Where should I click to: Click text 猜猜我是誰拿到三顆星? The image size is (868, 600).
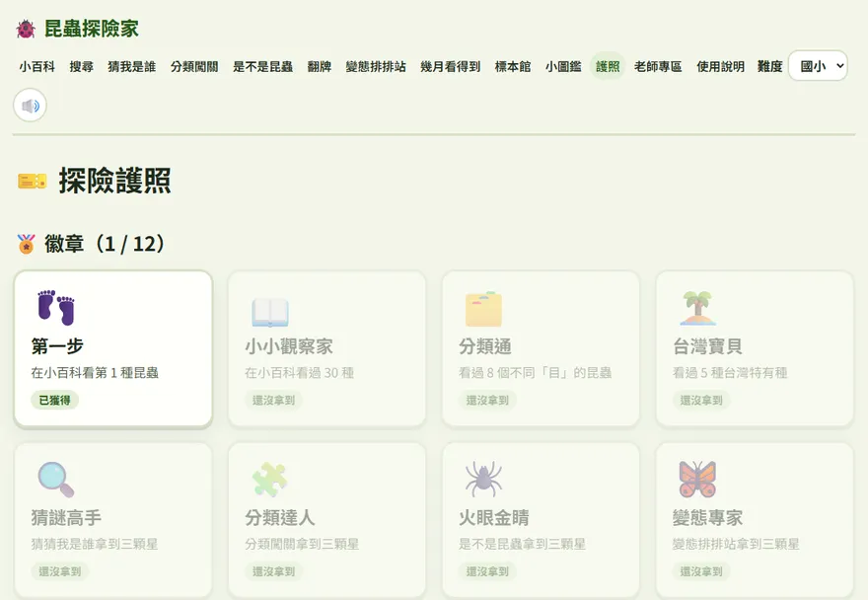point(95,544)
